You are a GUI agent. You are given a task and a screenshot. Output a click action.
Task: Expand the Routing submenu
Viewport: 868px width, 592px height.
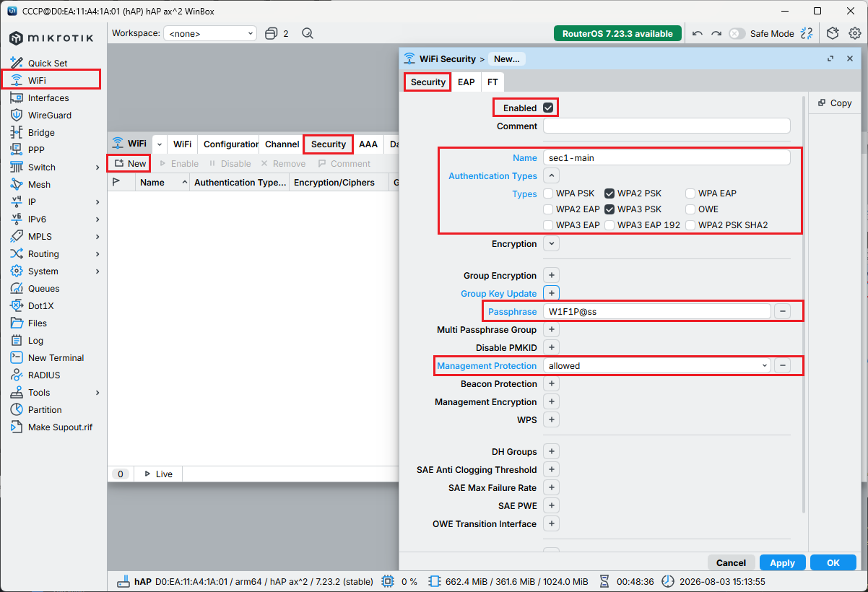pyautogui.click(x=97, y=254)
